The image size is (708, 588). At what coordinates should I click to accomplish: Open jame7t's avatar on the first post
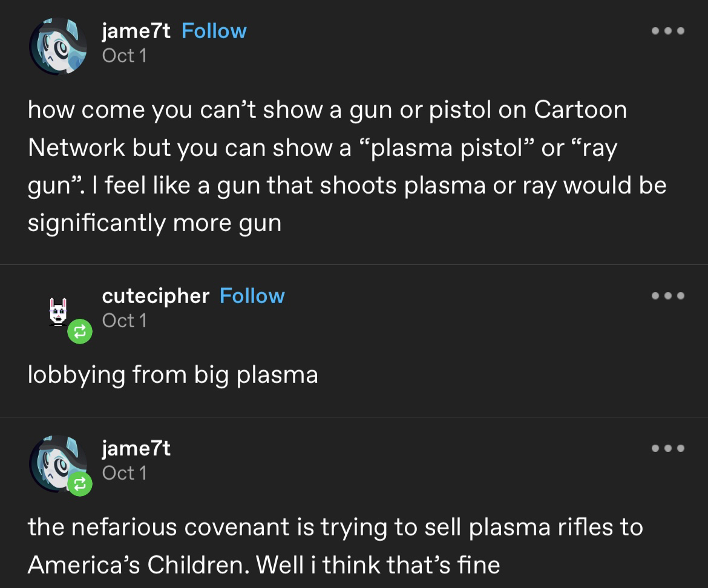click(x=58, y=46)
